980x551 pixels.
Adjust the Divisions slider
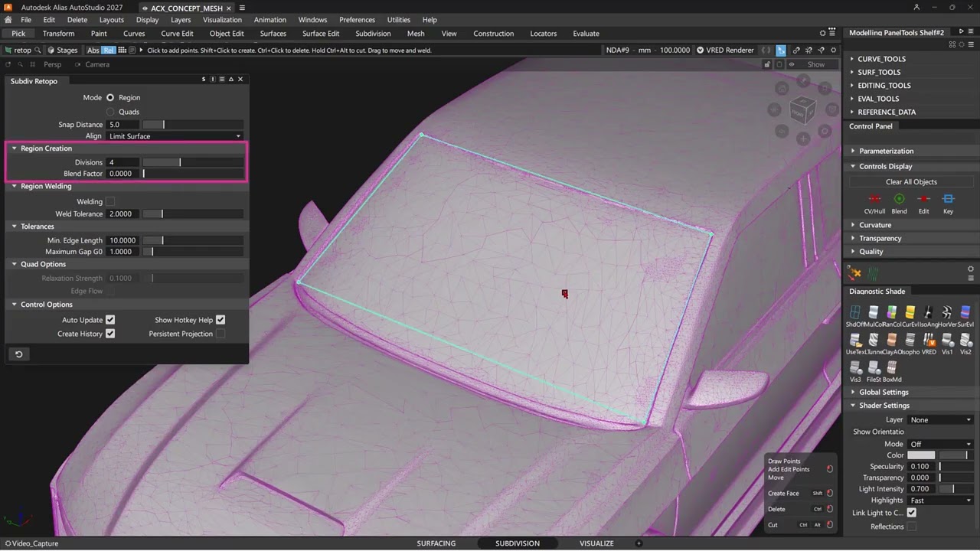[x=193, y=162]
